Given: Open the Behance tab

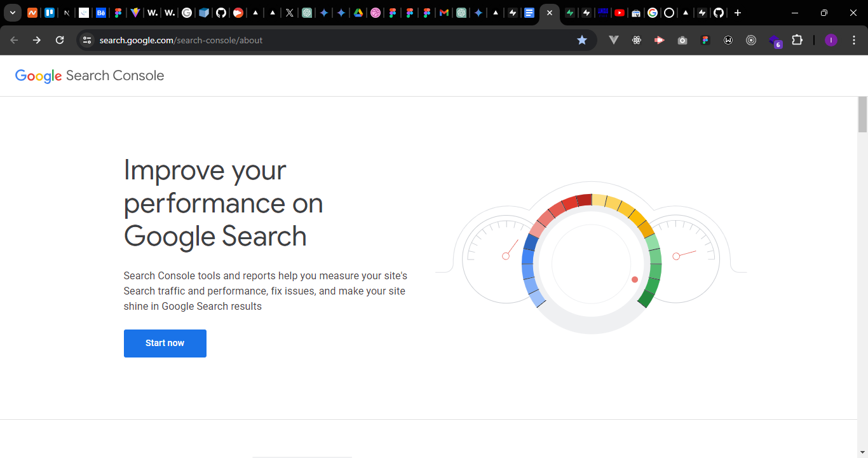Looking at the screenshot, I should [101, 13].
